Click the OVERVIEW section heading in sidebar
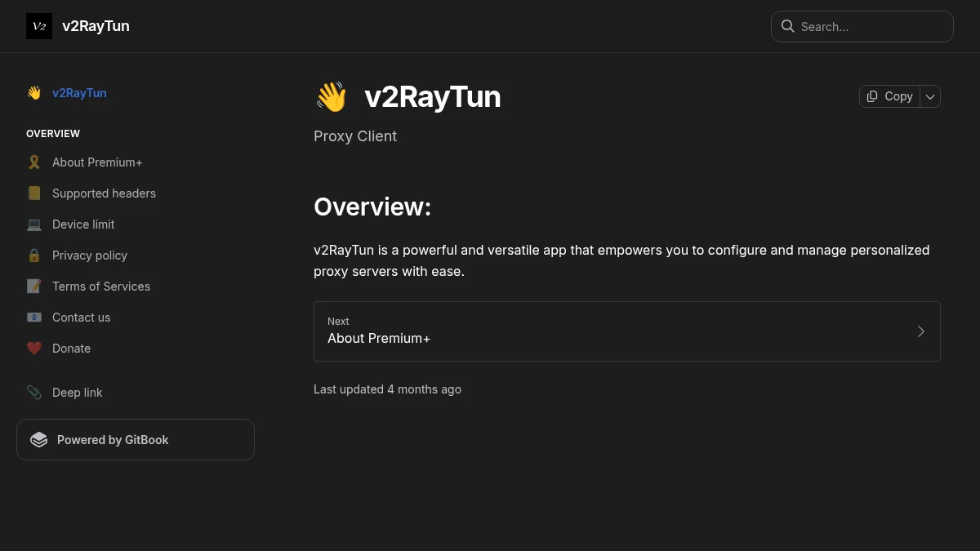Screen dimensions: 980x551 pos(53,134)
